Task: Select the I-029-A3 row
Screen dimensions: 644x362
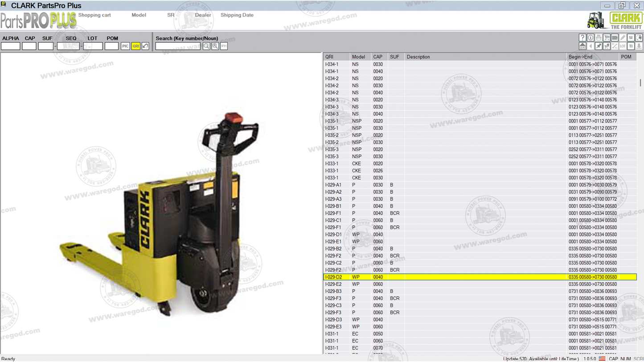Action: coord(480,199)
